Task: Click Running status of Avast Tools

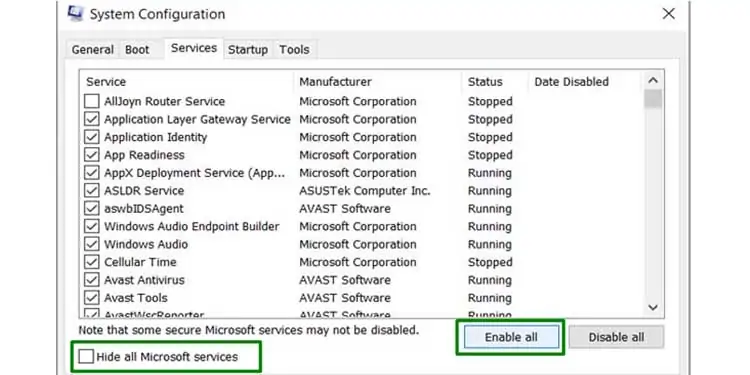Action: [490, 298]
